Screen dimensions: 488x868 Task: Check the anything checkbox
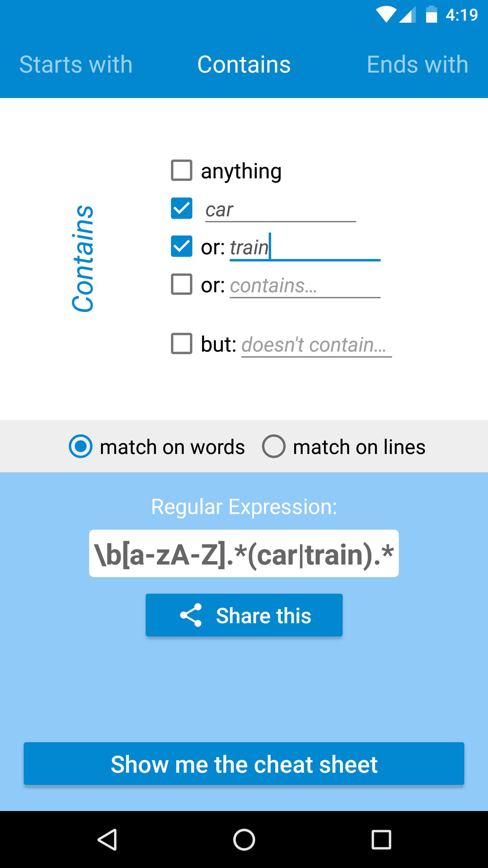click(x=181, y=170)
